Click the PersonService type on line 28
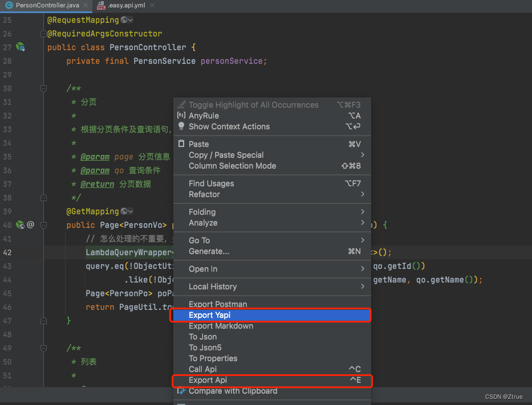The height and width of the screenshot is (405, 532). pyautogui.click(x=164, y=61)
